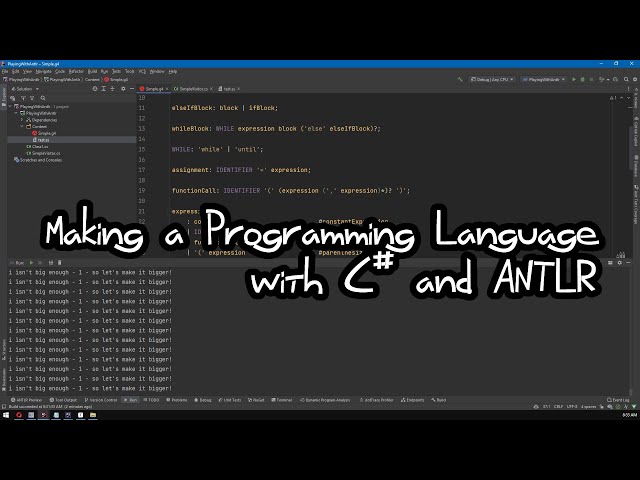Rerun program in Run tool window
640x480 pixels.
click(31, 263)
